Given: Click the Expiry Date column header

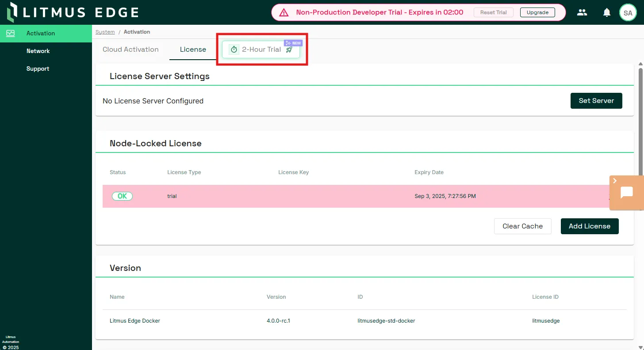Looking at the screenshot, I should (429, 172).
